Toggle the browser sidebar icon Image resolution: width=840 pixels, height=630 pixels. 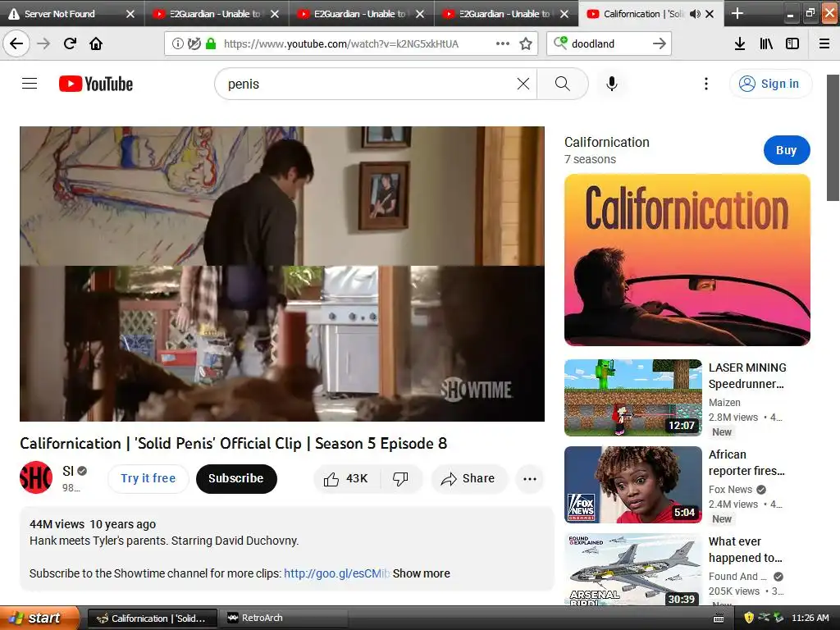[792, 44]
